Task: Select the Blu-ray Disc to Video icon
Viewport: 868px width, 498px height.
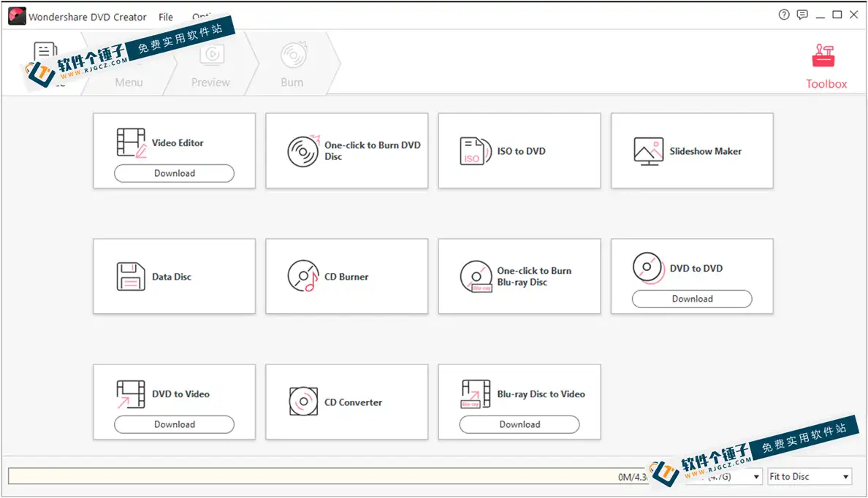Action: coord(476,394)
